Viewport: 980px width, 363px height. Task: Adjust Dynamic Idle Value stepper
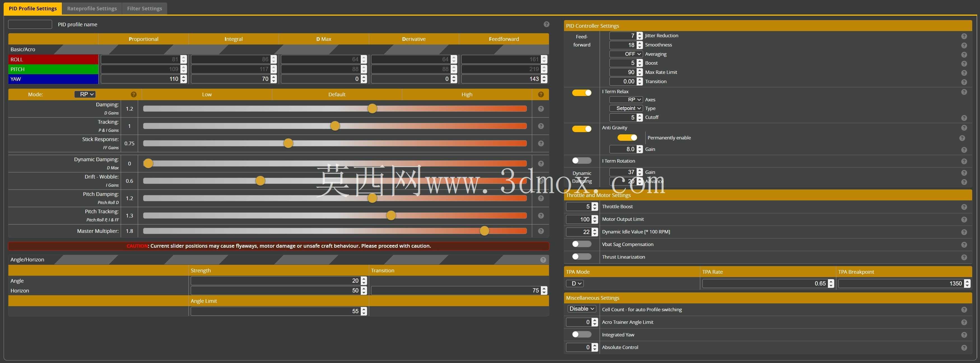595,232
